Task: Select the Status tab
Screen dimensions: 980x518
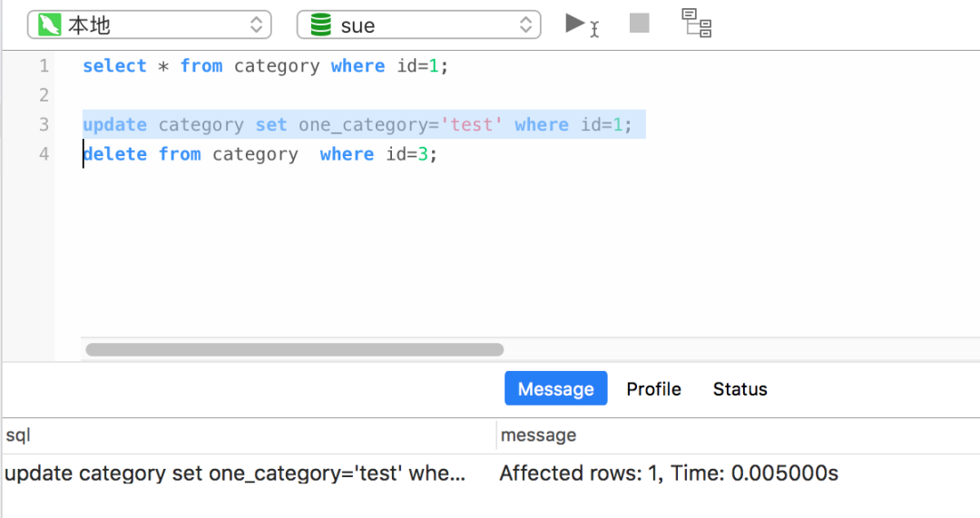Action: pyautogui.click(x=740, y=389)
